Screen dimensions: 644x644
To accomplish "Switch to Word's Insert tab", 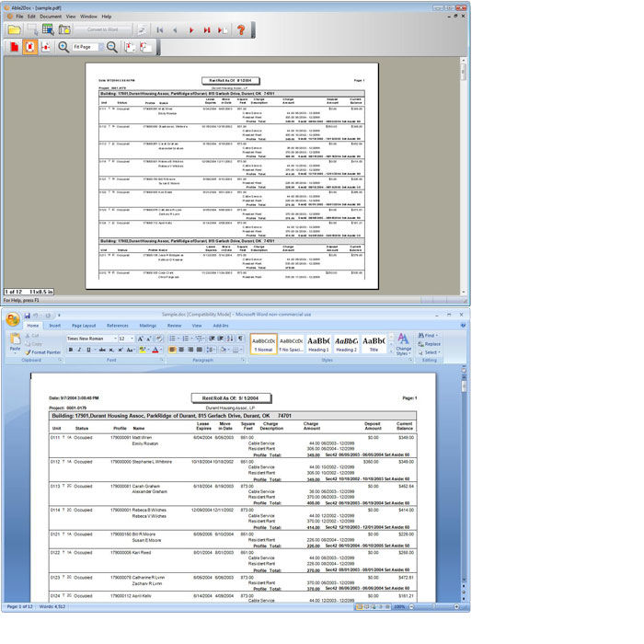I will 54,326.
